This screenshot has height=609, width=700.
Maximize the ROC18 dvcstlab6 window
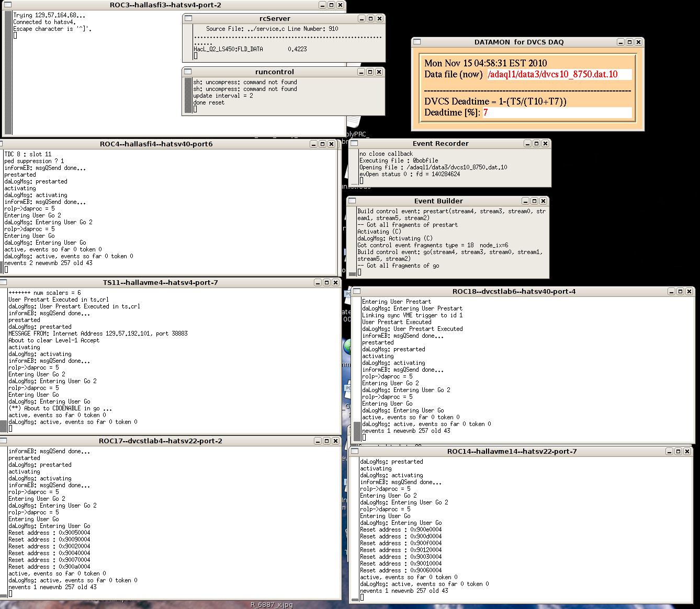click(x=680, y=291)
